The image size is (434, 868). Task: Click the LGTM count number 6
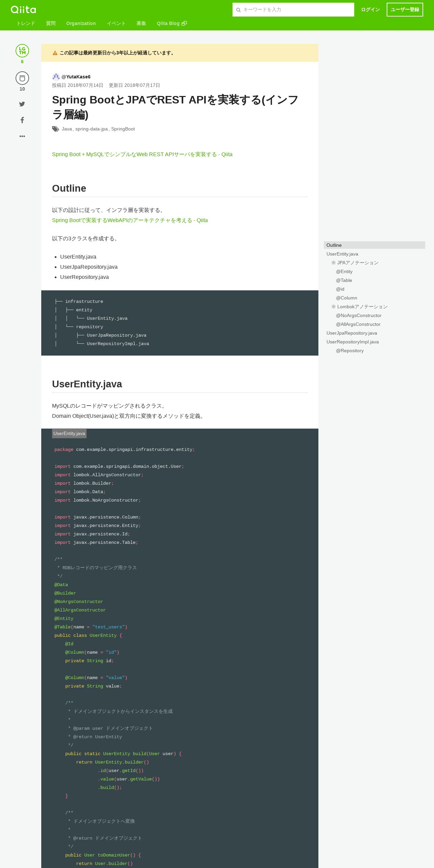22,62
